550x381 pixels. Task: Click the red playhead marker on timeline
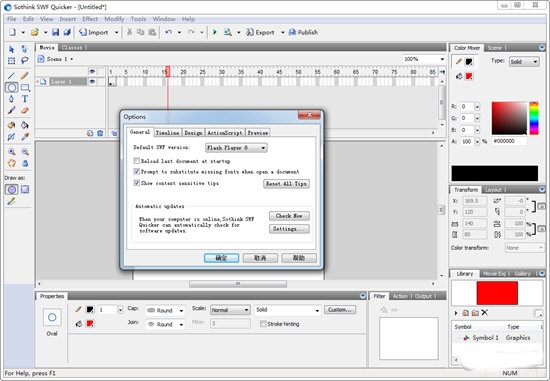point(168,71)
